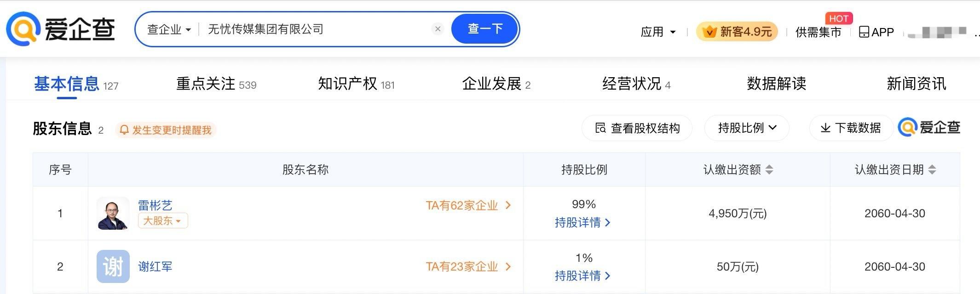Open 持股详情 link for 99% shareholder
Viewport: 980px width, 294px height.
tap(582, 223)
